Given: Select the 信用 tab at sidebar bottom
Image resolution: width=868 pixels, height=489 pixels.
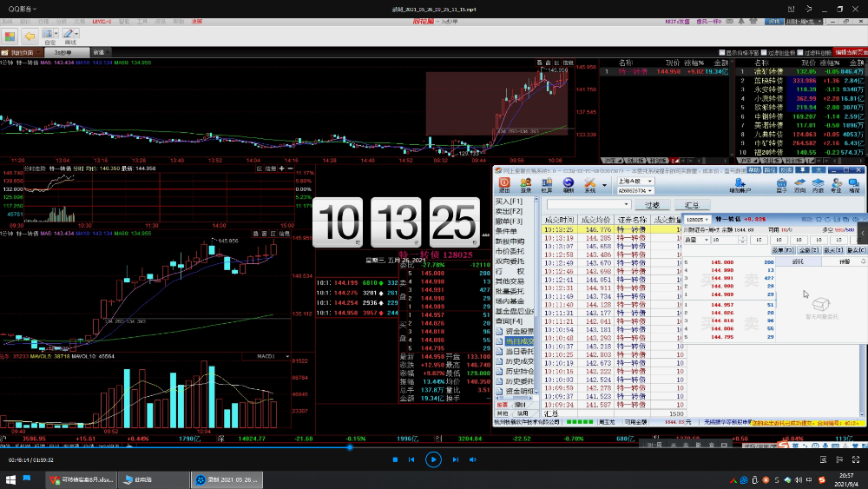Looking at the screenshot, I should click(x=523, y=413).
